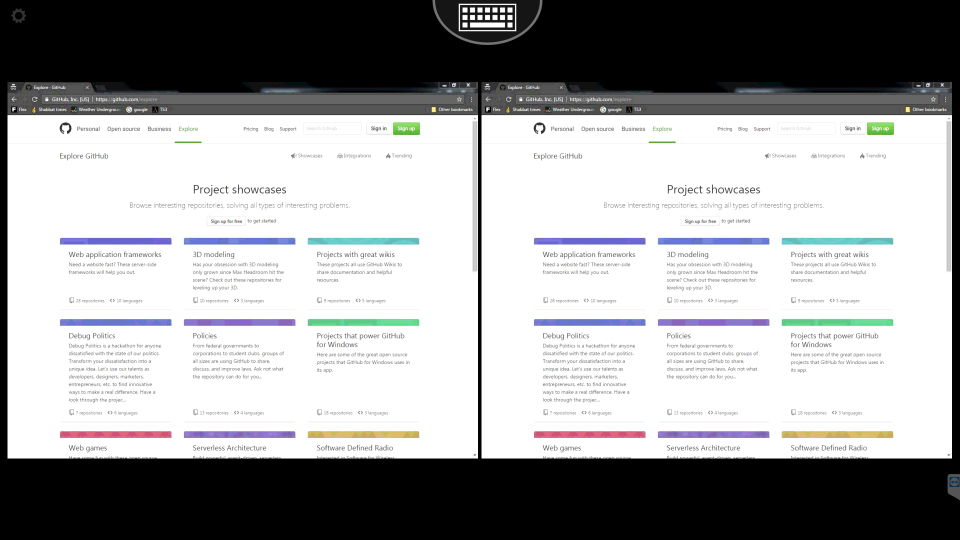Focus Search GitHub field in right window
The width and height of the screenshot is (960, 540).
pos(806,129)
